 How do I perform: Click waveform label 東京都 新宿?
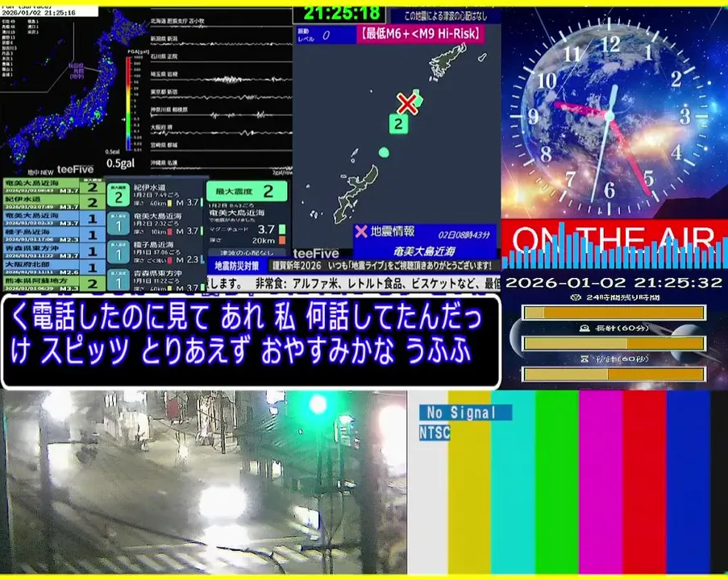(x=164, y=92)
